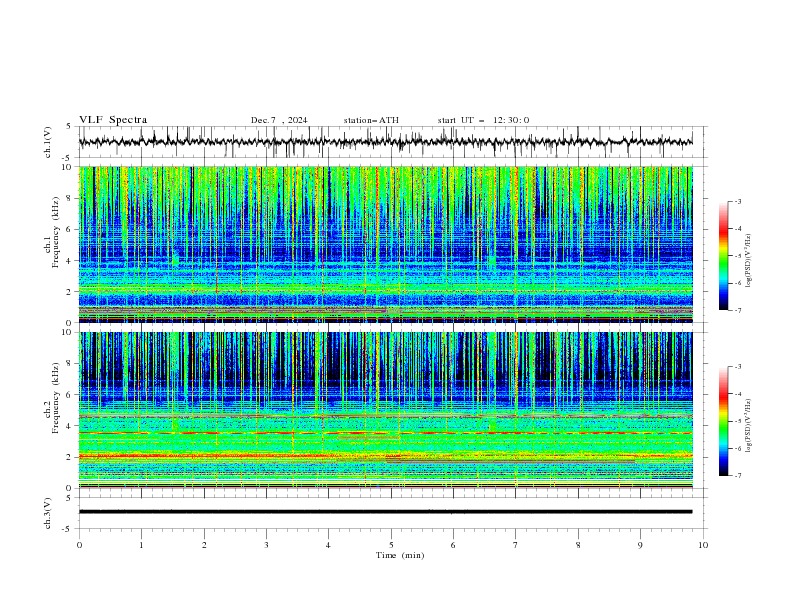Click the "-3" tick on ch.2 colorbar
The image size is (792, 612).
pos(737,367)
